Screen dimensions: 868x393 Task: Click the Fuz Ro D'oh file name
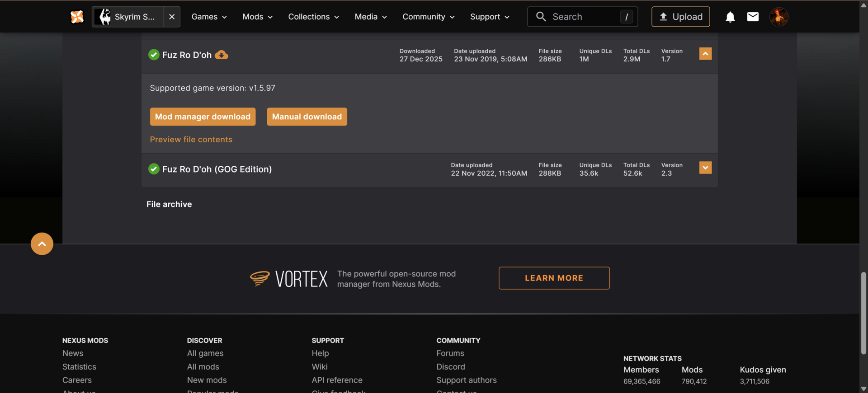pyautogui.click(x=187, y=55)
